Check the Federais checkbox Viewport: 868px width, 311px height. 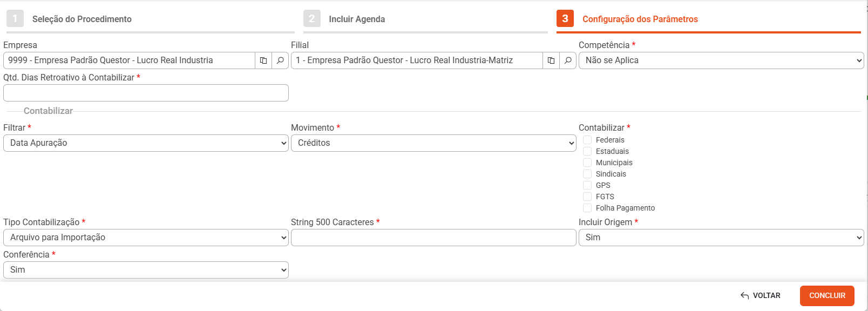[x=587, y=140]
